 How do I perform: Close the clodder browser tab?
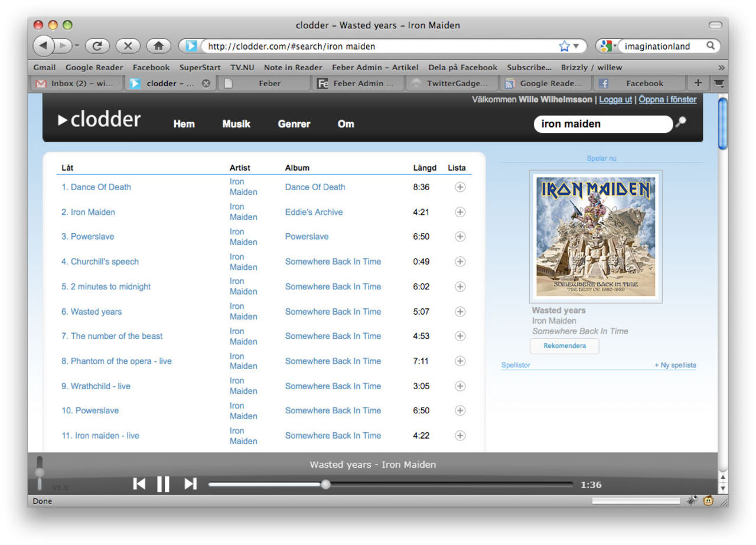[206, 83]
